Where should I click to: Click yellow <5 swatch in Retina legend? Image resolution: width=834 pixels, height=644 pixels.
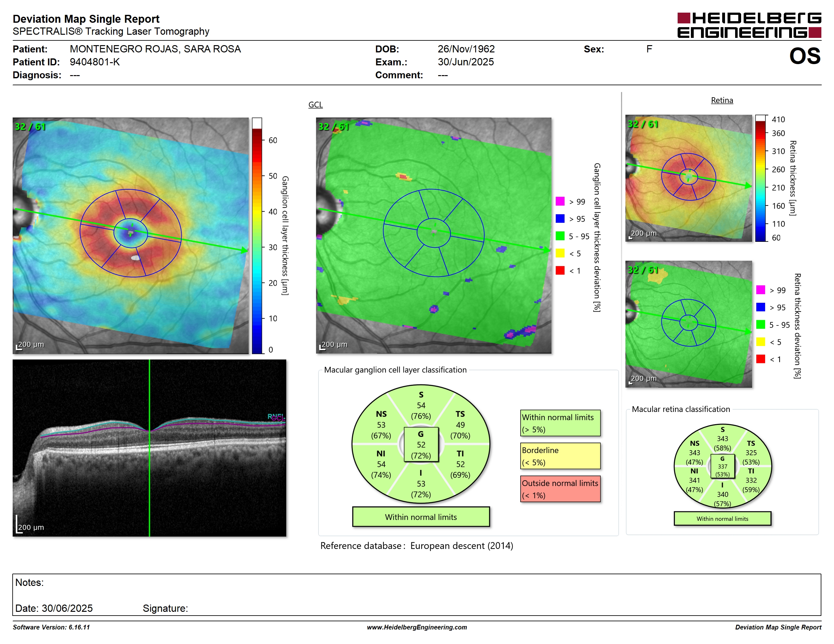(x=760, y=342)
